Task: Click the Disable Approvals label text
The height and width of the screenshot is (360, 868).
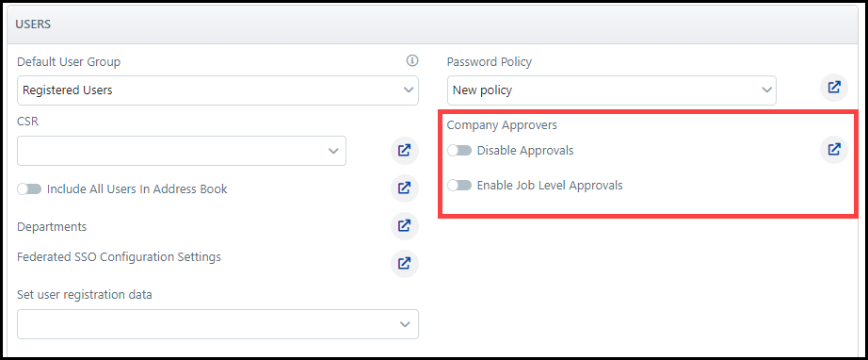Action: 525,151
